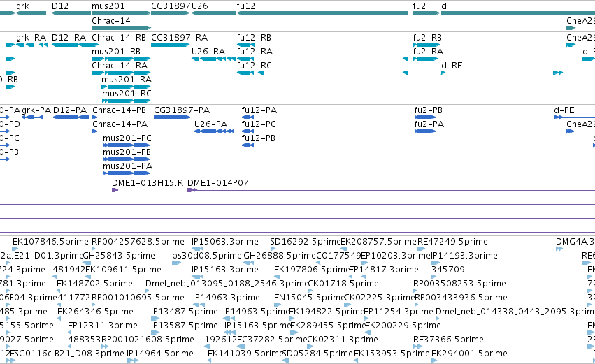Image resolution: width=595 pixels, height=364 pixels.
Task: Select EST EK294001.5prime
Action: click(469, 354)
